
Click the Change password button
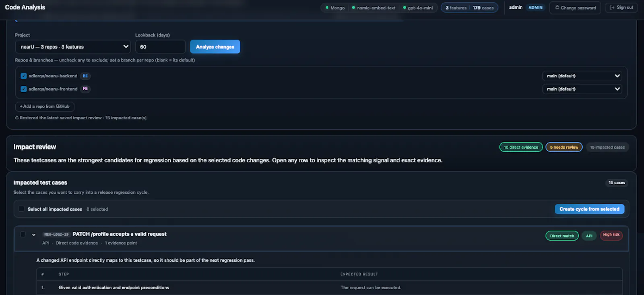(x=575, y=8)
